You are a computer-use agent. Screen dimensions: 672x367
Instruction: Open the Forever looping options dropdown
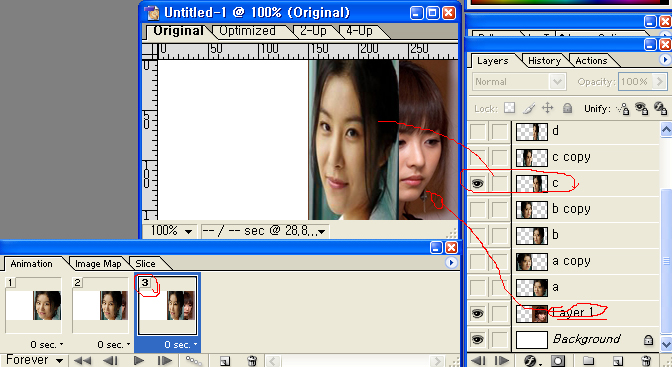click(34, 360)
